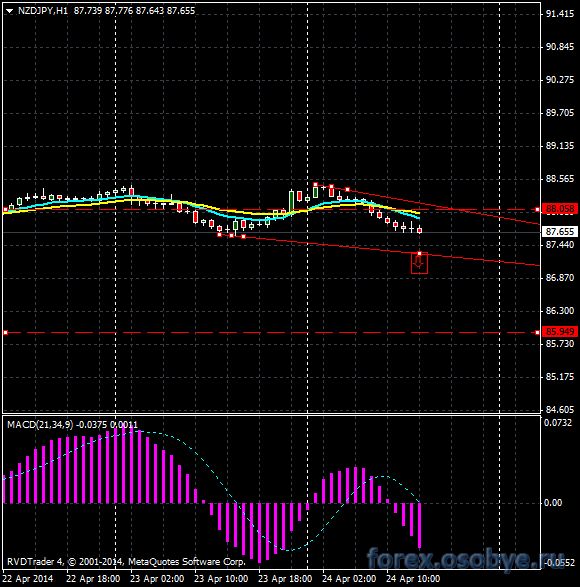The image size is (580, 587).
Task: Click the anchor square above the arrow box
Action: [419, 254]
